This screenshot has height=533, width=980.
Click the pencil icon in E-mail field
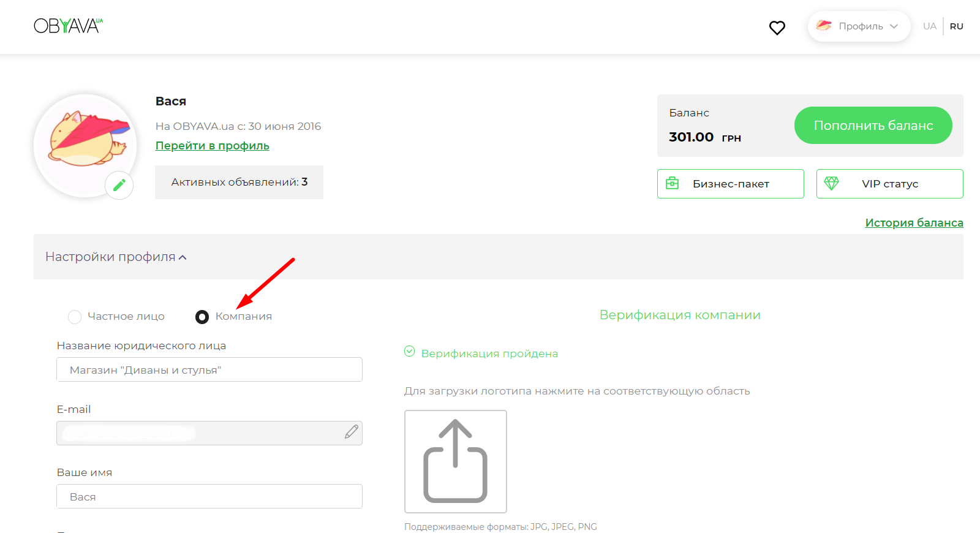click(351, 433)
